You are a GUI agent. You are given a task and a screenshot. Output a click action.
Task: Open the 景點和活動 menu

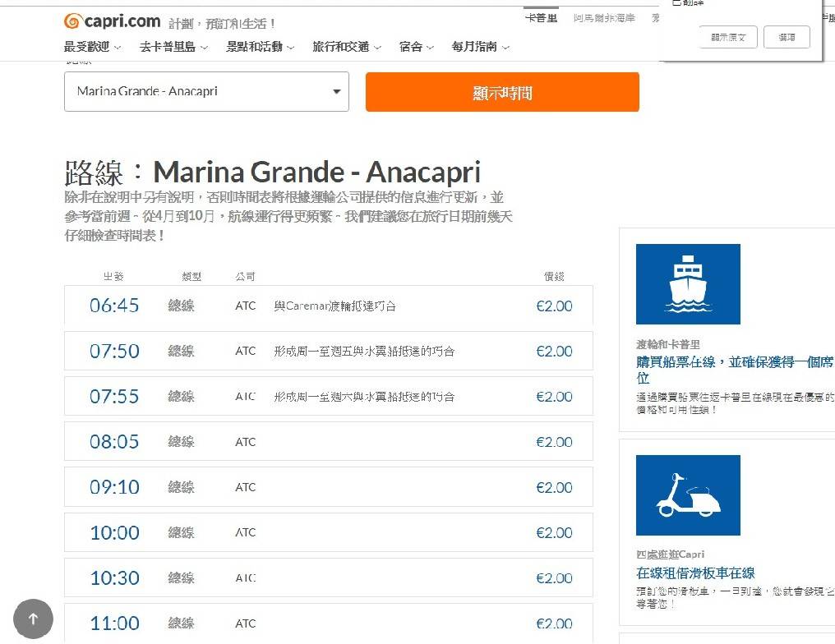(260, 47)
